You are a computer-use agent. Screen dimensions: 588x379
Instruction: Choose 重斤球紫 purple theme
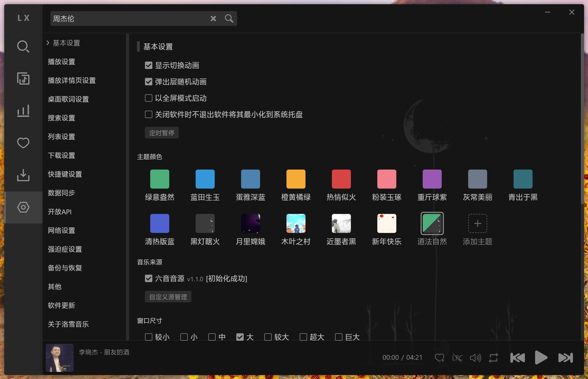coord(432,179)
